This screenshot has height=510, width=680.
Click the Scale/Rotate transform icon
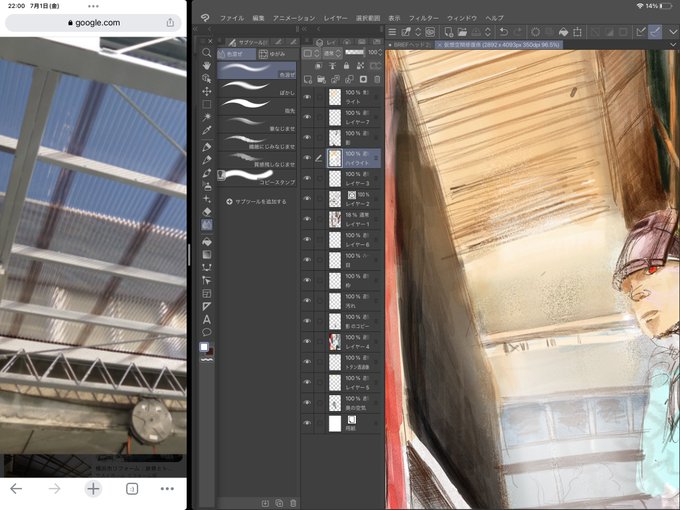click(577, 32)
